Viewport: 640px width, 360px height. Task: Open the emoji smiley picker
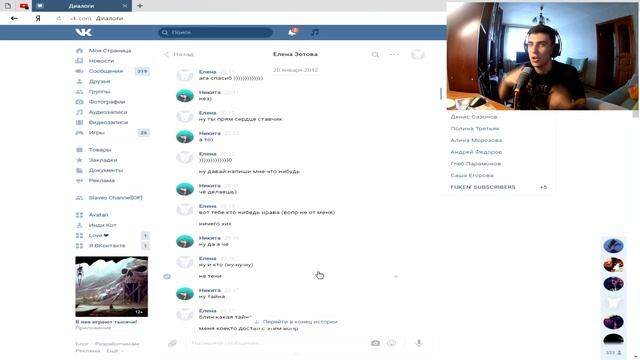click(x=391, y=343)
